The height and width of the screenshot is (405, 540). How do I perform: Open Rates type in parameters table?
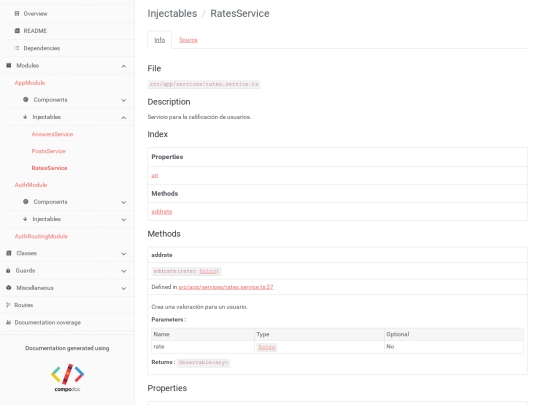[267, 347]
